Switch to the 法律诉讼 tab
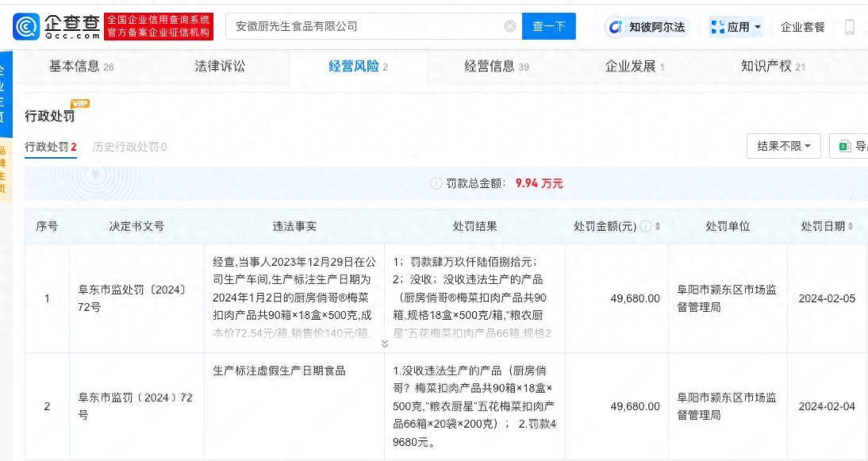The image size is (868, 461). 220,67
